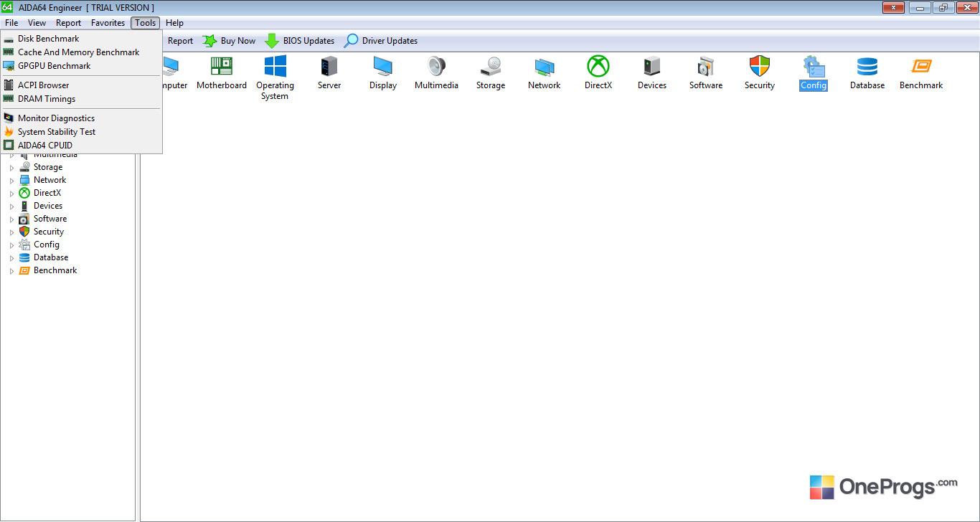Select Software in the left tree

(50, 219)
